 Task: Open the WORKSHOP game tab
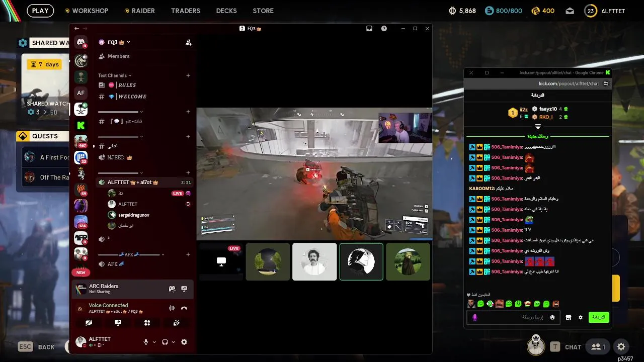click(87, 11)
